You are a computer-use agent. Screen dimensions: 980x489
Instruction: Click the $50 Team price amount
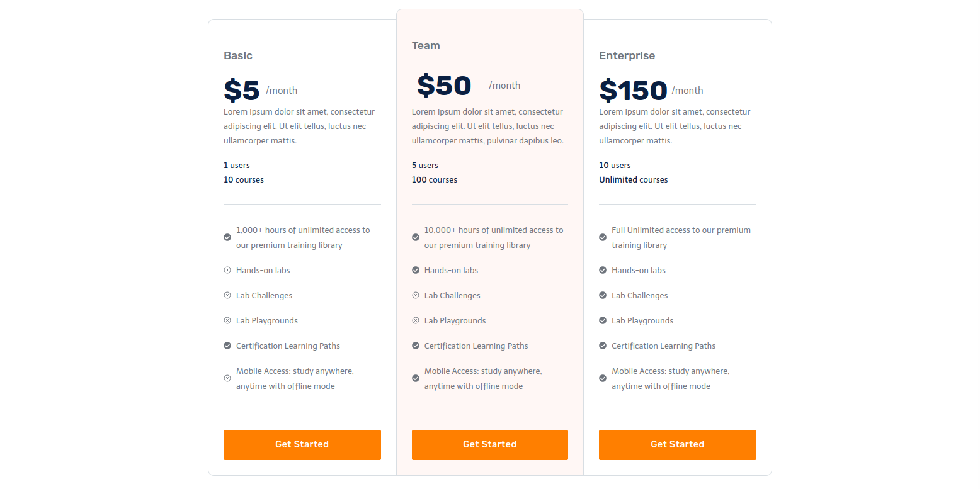point(444,86)
